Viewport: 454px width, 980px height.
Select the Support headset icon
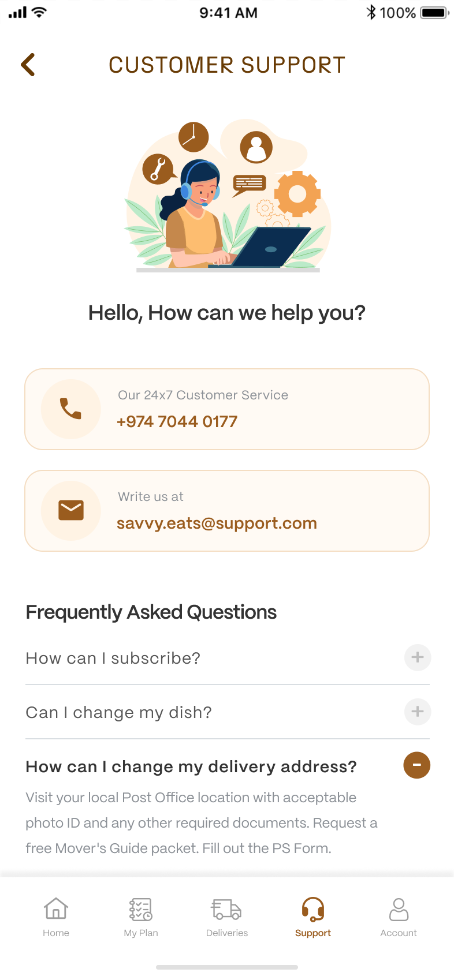[313, 908]
